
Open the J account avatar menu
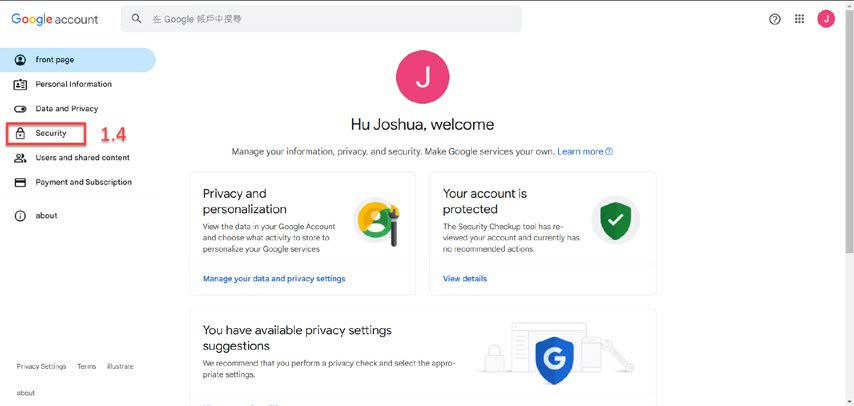click(x=826, y=19)
